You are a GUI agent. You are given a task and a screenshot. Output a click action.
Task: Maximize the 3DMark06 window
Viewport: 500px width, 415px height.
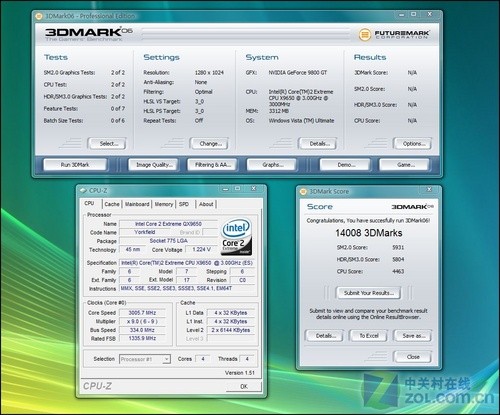pyautogui.click(x=414, y=14)
